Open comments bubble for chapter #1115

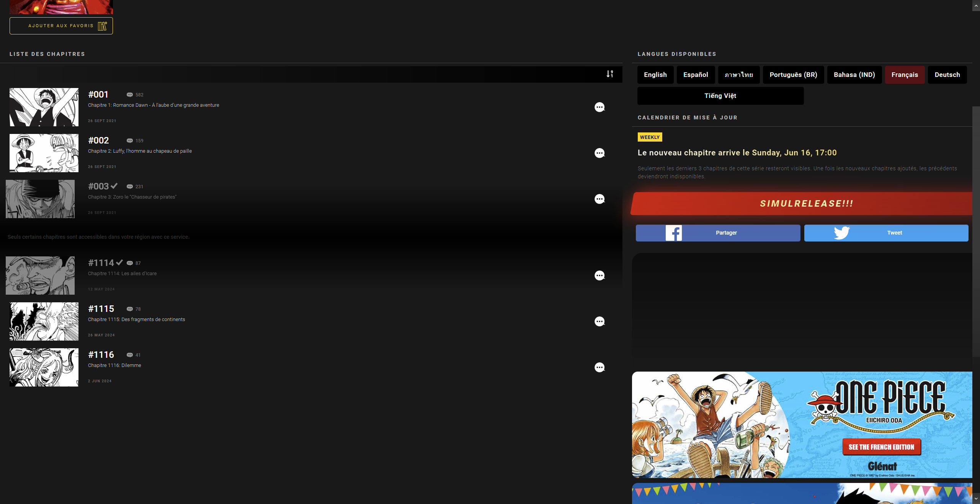(599, 321)
